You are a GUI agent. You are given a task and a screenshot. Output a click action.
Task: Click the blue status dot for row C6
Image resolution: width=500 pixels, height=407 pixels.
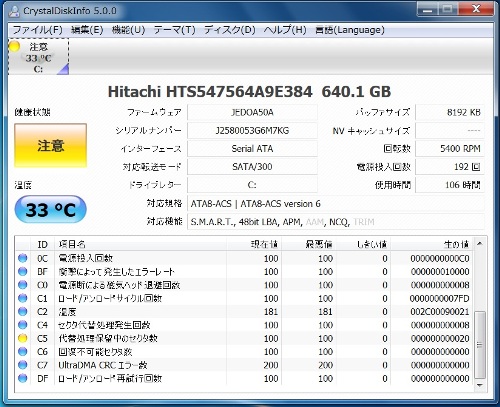(23, 352)
